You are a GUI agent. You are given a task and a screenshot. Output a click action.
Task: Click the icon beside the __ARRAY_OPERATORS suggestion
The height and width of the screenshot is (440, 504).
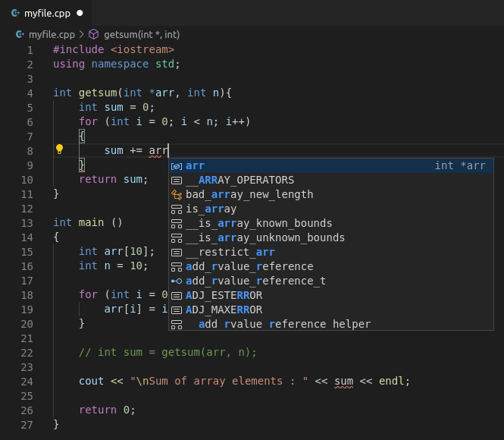coord(177,180)
